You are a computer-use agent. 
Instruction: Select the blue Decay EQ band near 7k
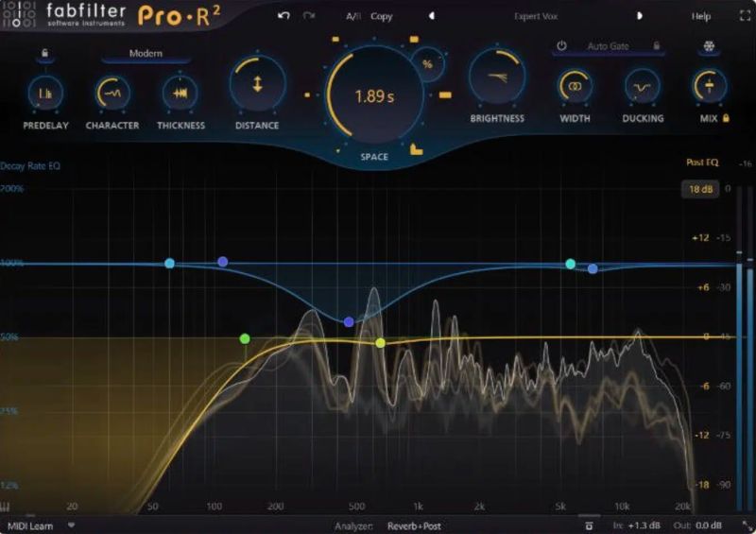pyautogui.click(x=593, y=268)
